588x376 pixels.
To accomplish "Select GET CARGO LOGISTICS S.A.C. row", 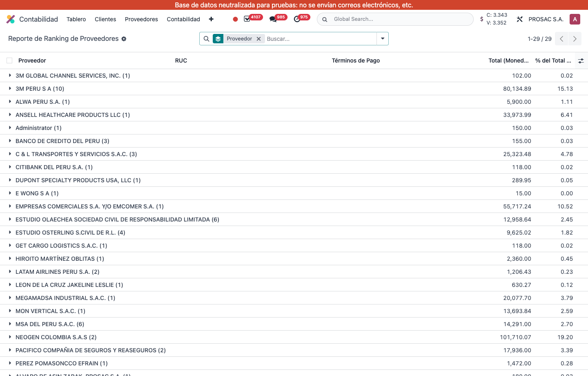I will (x=294, y=246).
